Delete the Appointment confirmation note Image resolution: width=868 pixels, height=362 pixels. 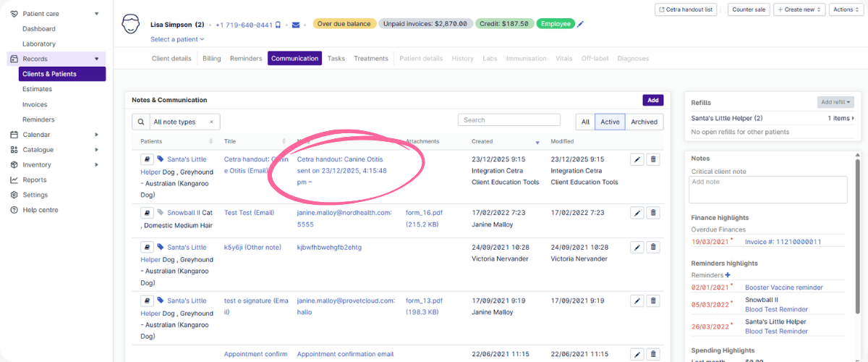653,354
